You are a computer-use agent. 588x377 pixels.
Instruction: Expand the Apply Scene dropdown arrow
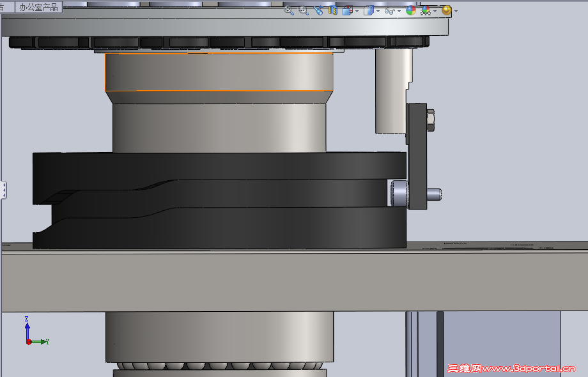(x=435, y=11)
